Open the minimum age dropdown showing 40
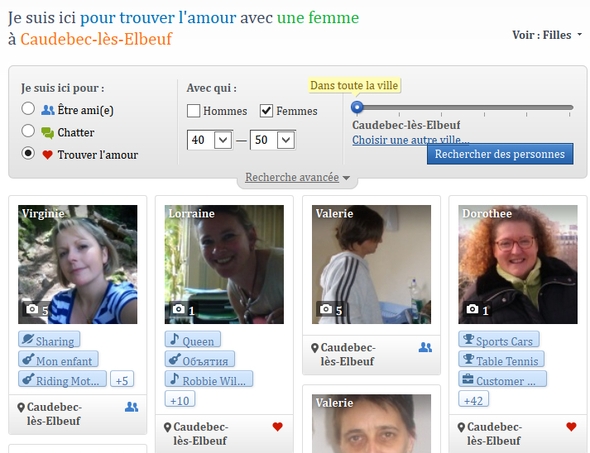 (x=210, y=140)
